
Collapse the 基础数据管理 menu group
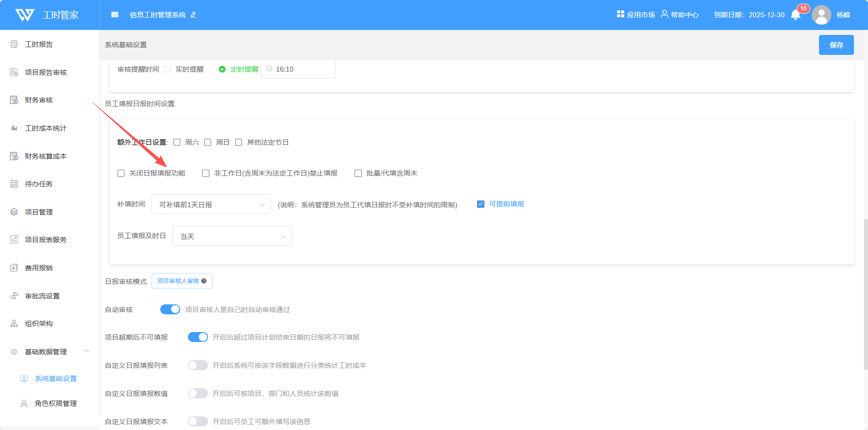tap(86, 352)
